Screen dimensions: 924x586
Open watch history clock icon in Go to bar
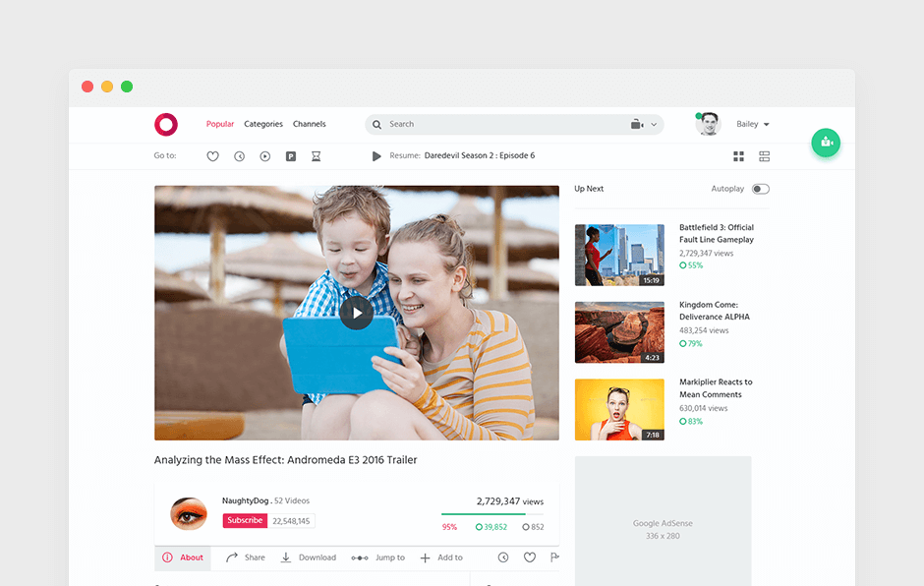(239, 156)
